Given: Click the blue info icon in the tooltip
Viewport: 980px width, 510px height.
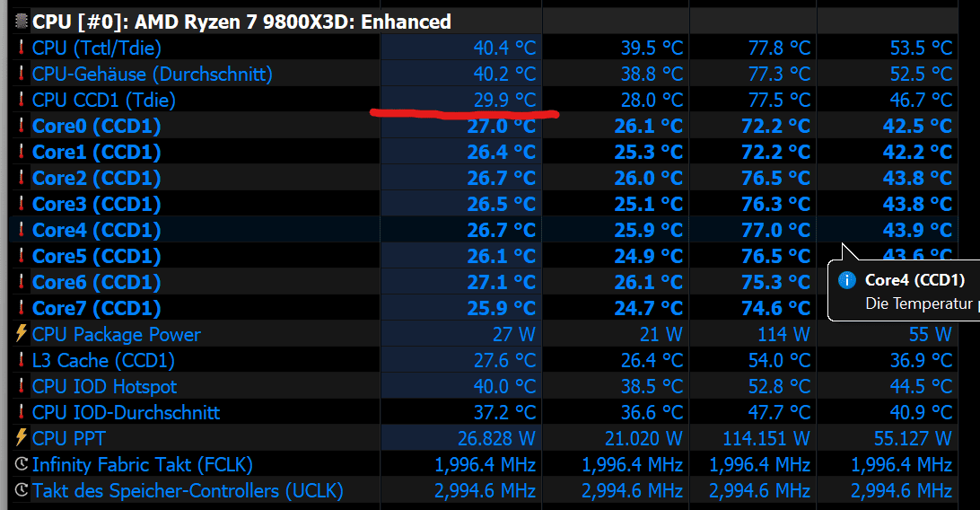Looking at the screenshot, I should pyautogui.click(x=847, y=279).
